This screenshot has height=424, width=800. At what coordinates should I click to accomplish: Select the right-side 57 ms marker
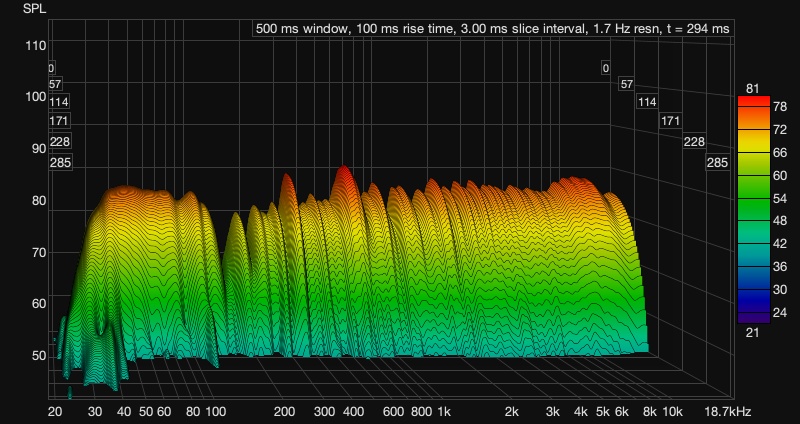point(627,84)
